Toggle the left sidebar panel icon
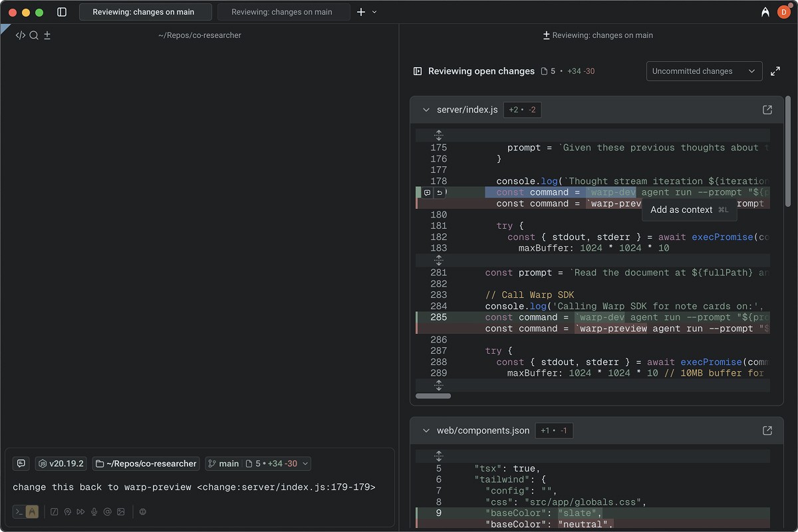798x532 pixels. point(62,12)
